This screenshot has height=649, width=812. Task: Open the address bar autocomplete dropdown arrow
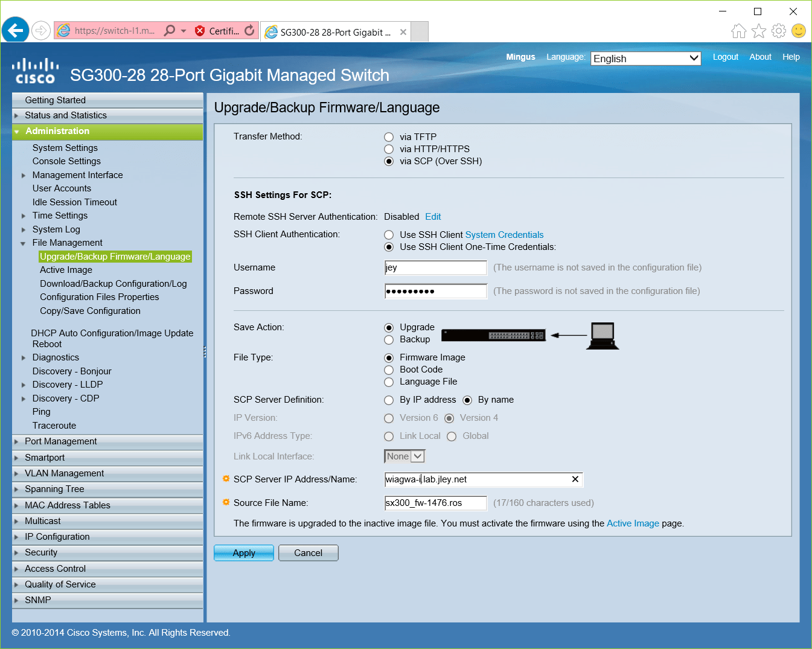click(x=184, y=31)
